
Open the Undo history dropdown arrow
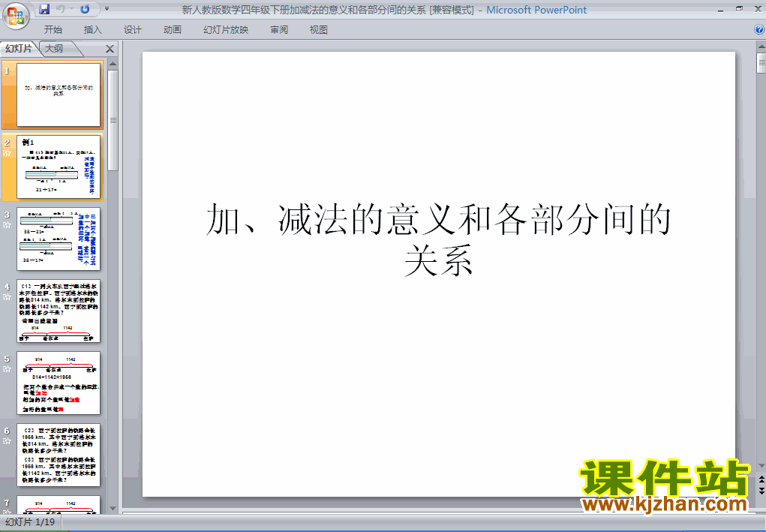tap(71, 9)
